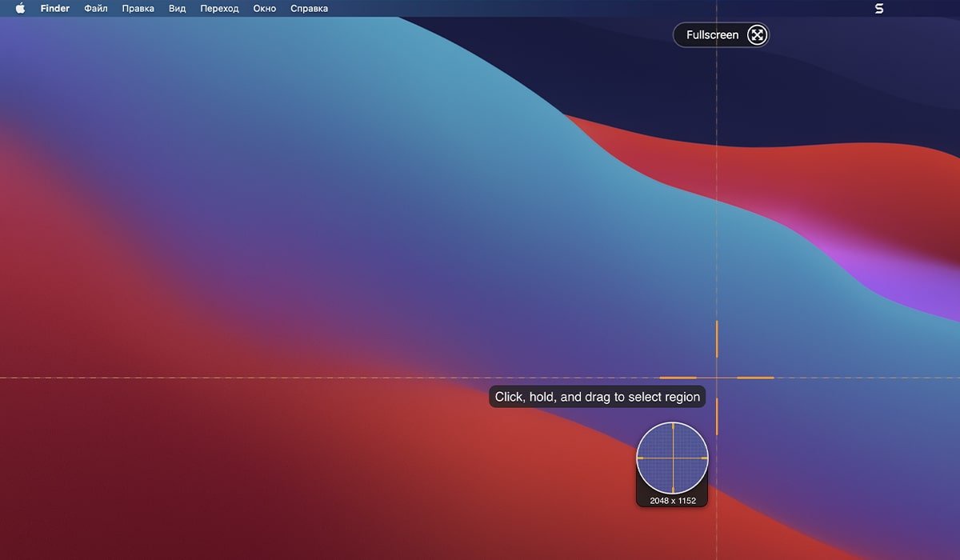
Task: Click the dashed vertical guide line below Fullscreen
Action: [x=717, y=160]
